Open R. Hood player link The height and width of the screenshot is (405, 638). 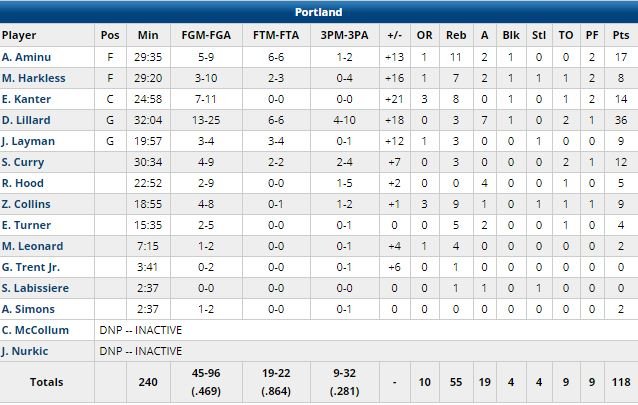21,183
